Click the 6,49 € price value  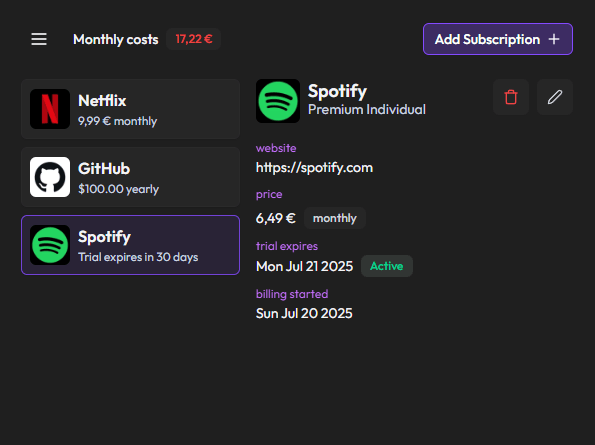(275, 218)
